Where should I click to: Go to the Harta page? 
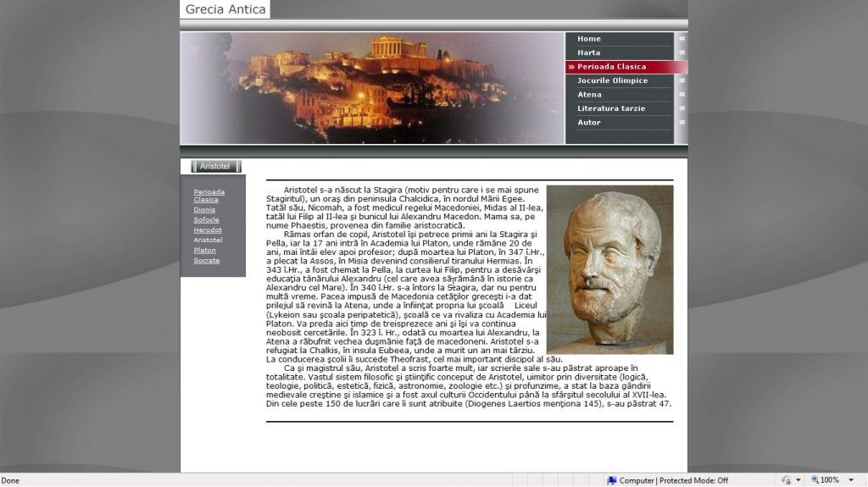pos(588,53)
